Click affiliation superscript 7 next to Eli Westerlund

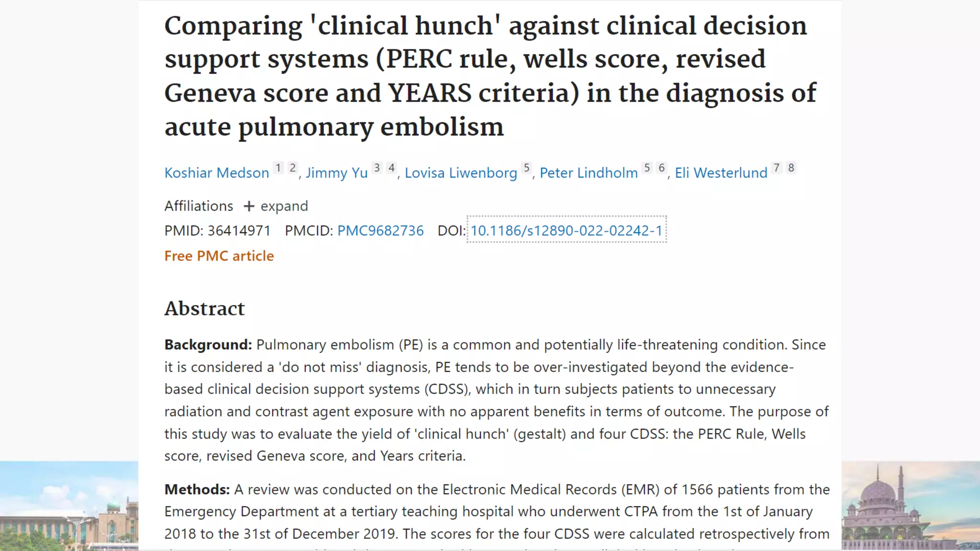click(x=777, y=168)
